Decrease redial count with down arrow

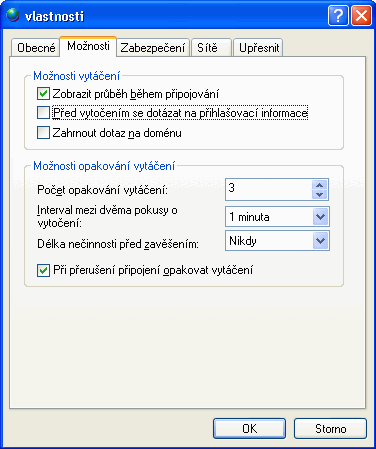click(320, 194)
